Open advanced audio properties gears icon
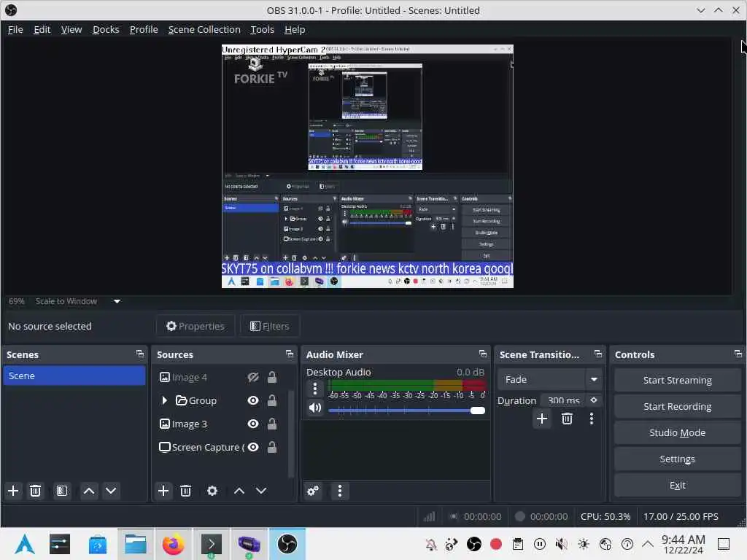747x560 pixels. (313, 491)
